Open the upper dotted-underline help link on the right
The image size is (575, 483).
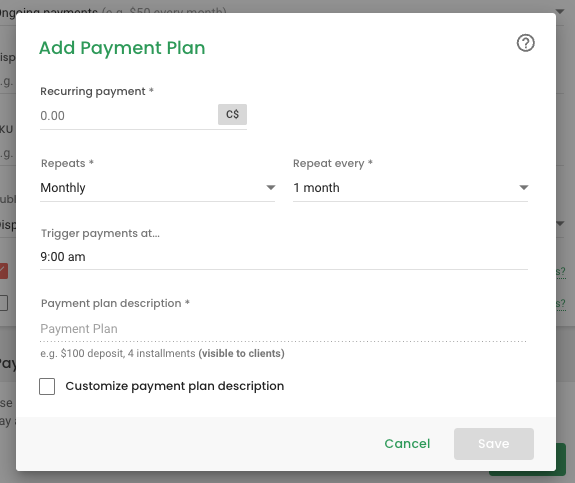coord(561,272)
